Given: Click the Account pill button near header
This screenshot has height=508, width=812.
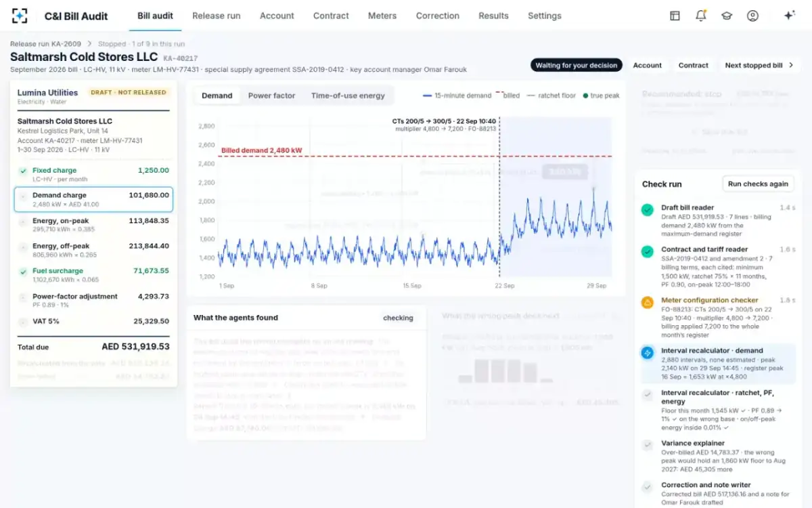Looking at the screenshot, I should click(648, 65).
